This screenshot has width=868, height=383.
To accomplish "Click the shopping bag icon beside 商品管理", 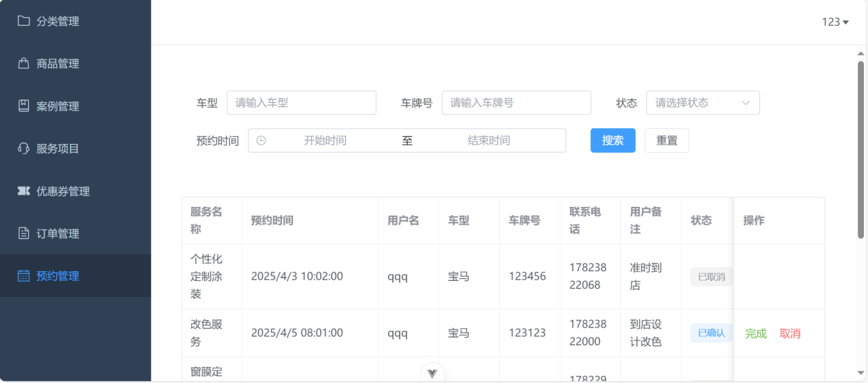I will 23,64.
